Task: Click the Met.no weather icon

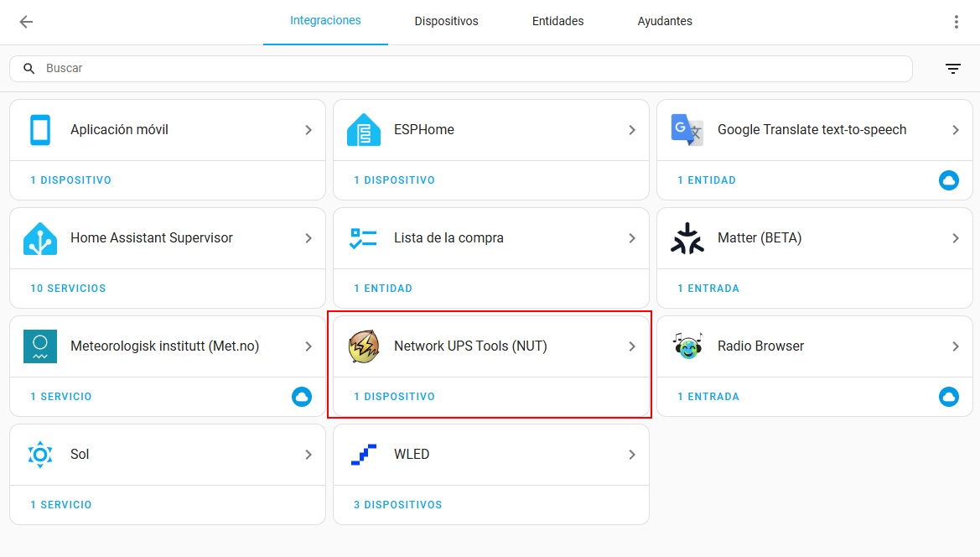Action: [x=40, y=346]
